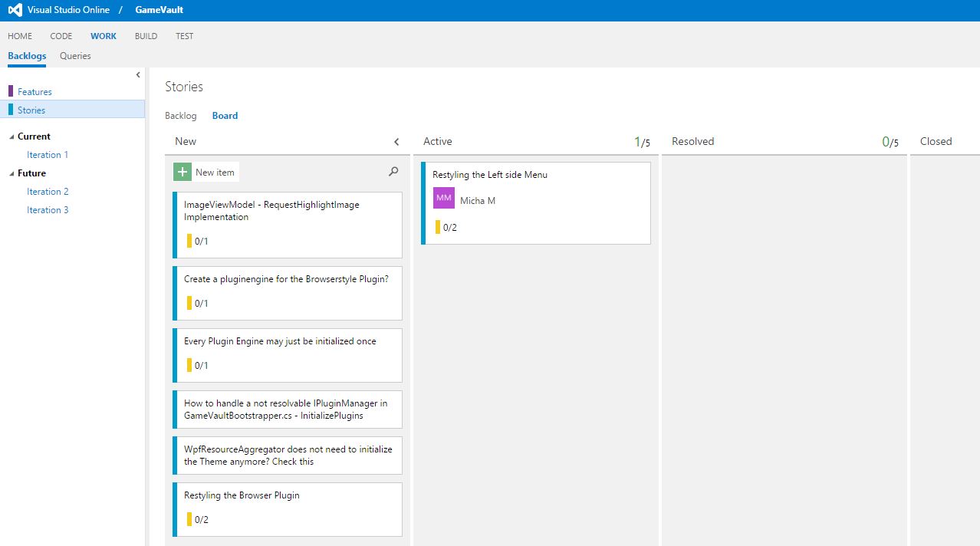Open the GameVault project link in header

(x=159, y=10)
